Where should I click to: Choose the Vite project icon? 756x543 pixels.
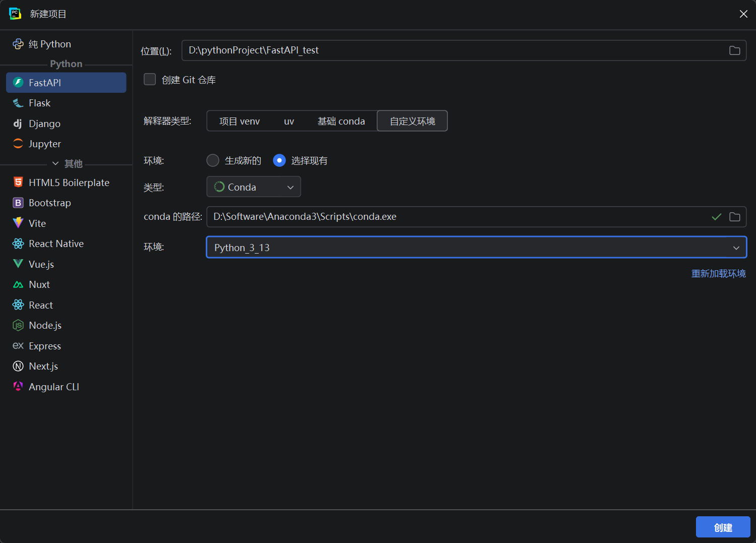[18, 223]
